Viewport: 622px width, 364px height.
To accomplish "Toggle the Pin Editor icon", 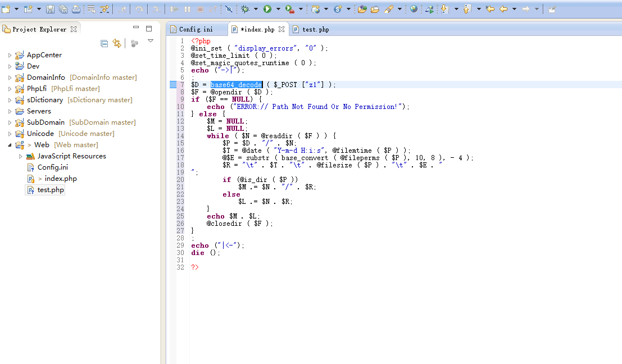I will click(x=552, y=10).
